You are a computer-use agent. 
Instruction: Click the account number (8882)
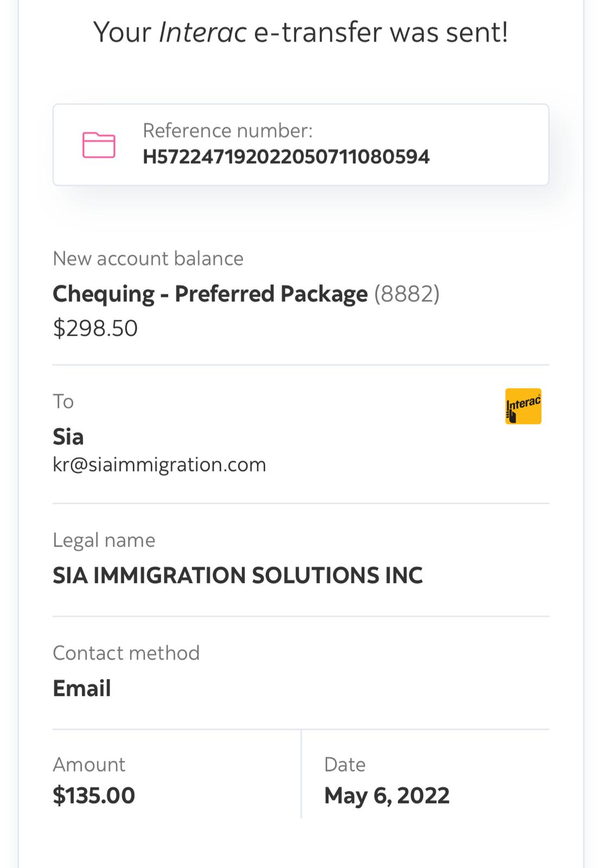pos(407,294)
